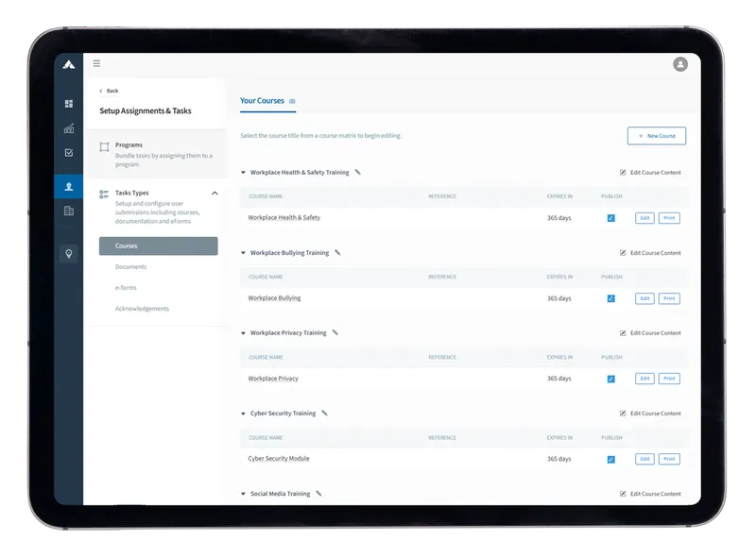The width and height of the screenshot is (756, 558).
Task: Select the checklist tasks icon in sidebar
Action: tap(69, 153)
